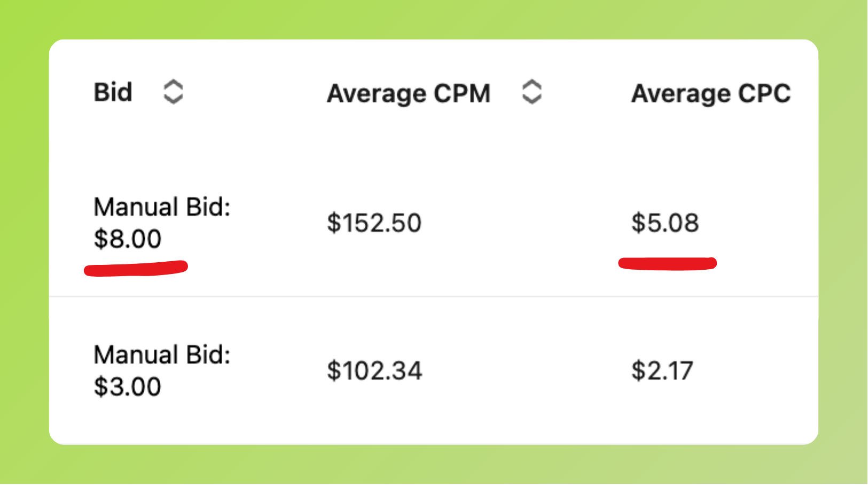Click down chevron of Average CPM sort
The width and height of the screenshot is (868, 485).
(x=531, y=100)
